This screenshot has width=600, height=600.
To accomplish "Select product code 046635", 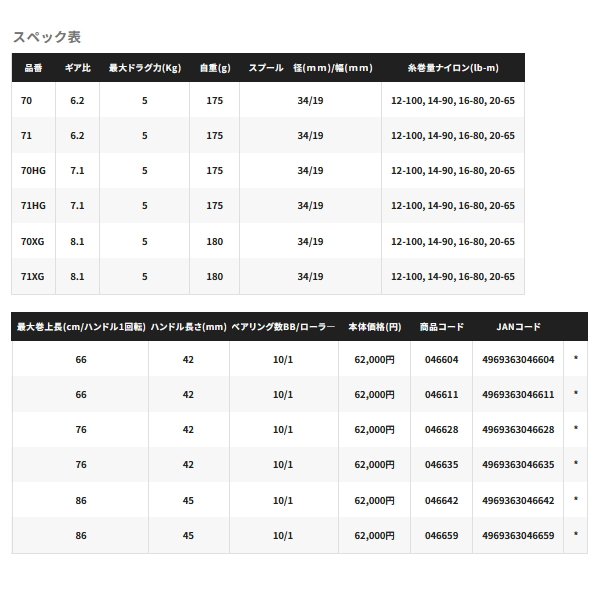I will pyautogui.click(x=442, y=465).
